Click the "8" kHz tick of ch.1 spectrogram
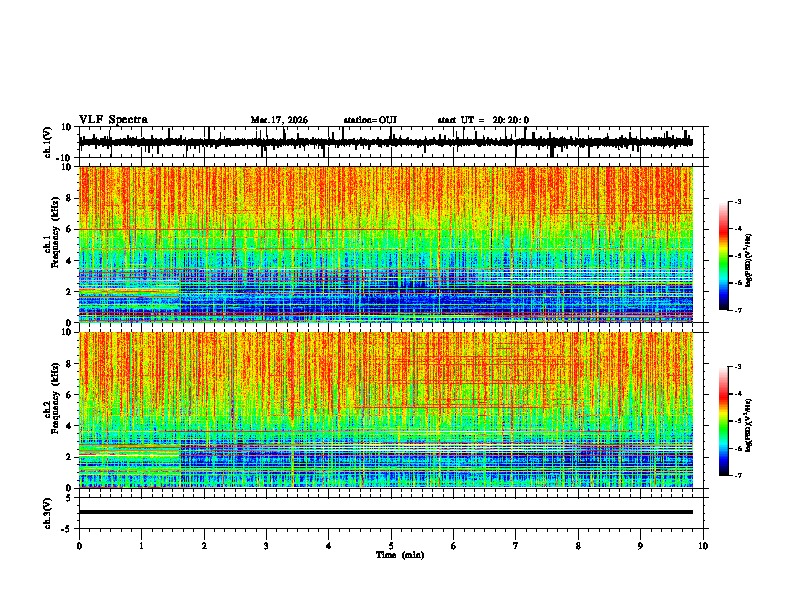Viewport: 792px width, 612px height. coord(69,198)
